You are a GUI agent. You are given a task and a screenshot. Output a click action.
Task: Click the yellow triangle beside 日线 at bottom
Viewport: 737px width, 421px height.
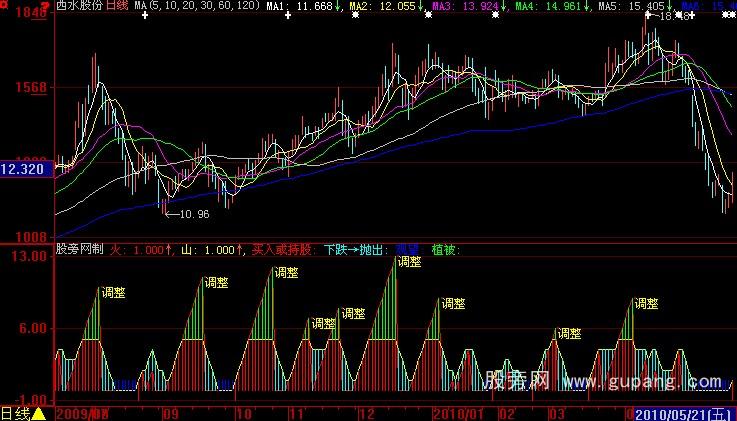39,413
